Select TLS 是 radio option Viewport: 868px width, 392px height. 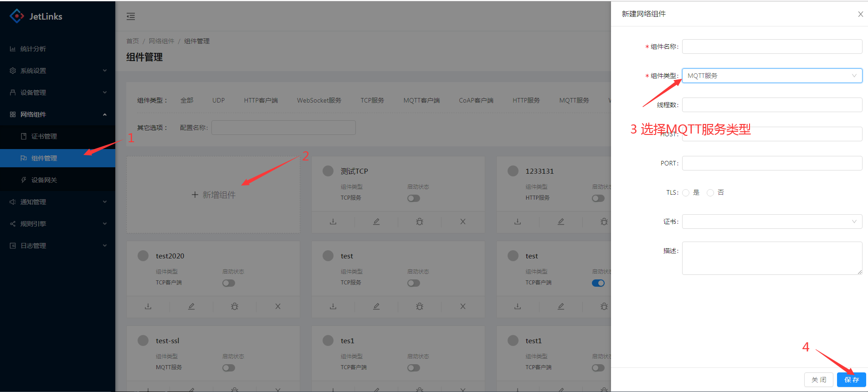686,193
